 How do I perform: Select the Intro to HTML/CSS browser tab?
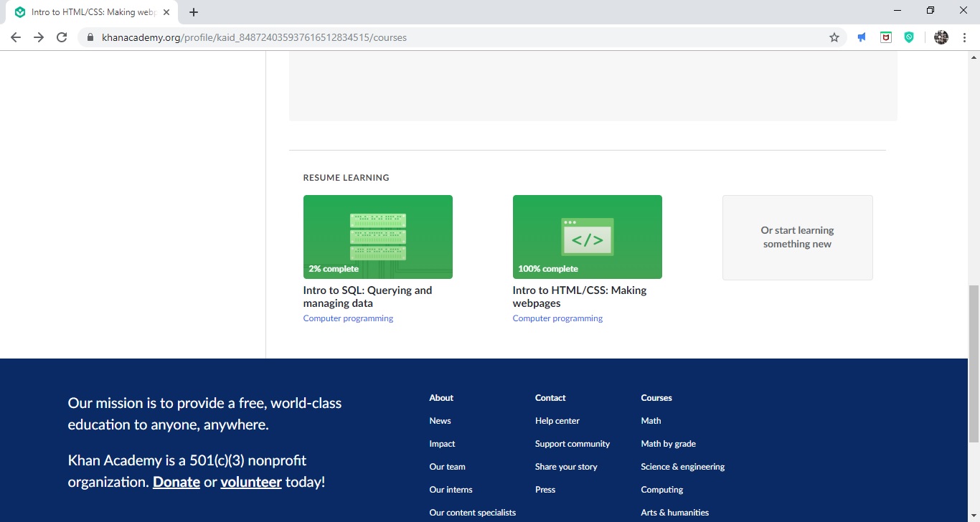[x=93, y=12]
